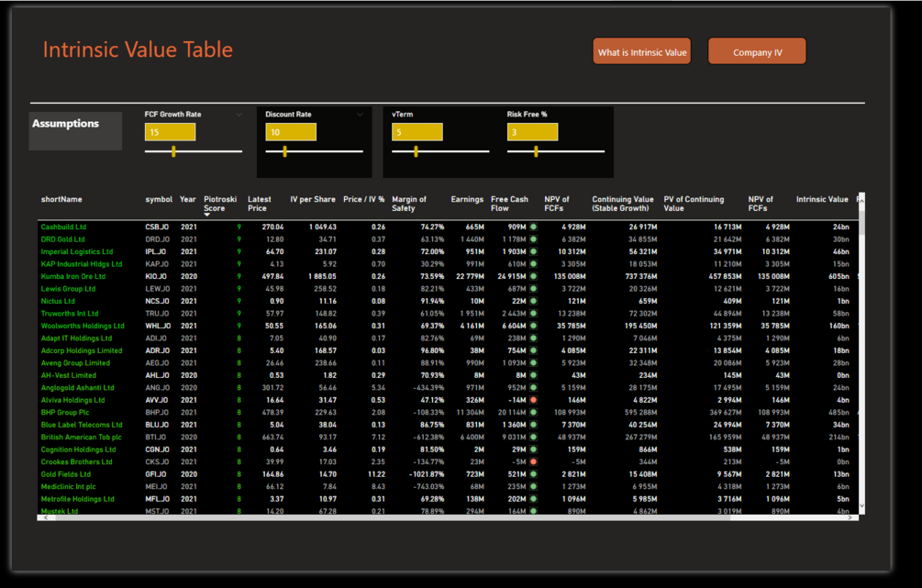Screen dimensions: 922x588
Task: Select the Latest Price value 663.74
Action: [272, 437]
